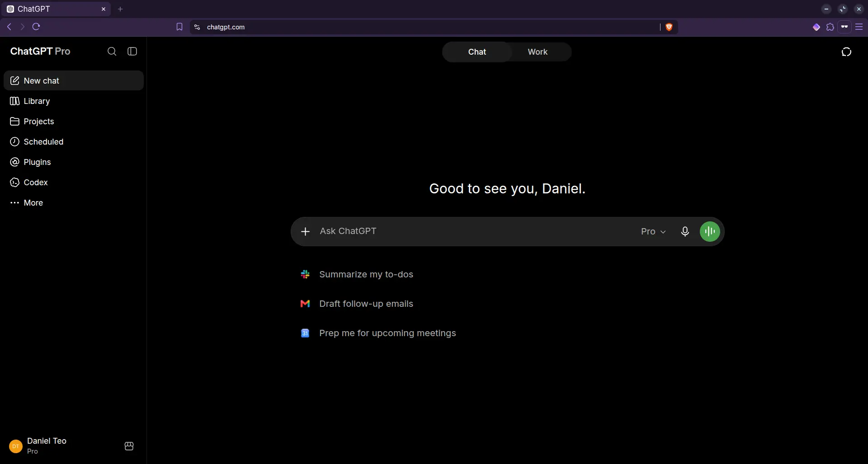This screenshot has height=464, width=868.
Task: Close the ChatGPT browser tab
Action: tap(104, 9)
